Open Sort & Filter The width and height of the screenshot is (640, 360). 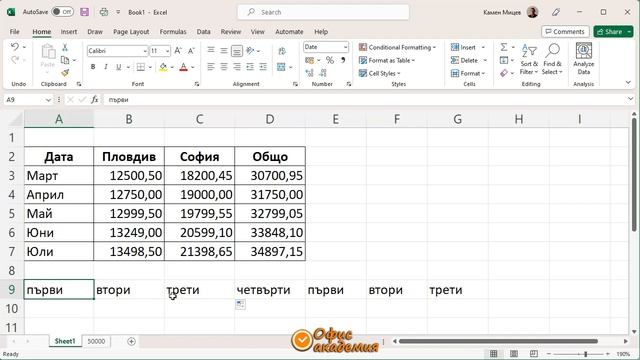click(x=529, y=60)
